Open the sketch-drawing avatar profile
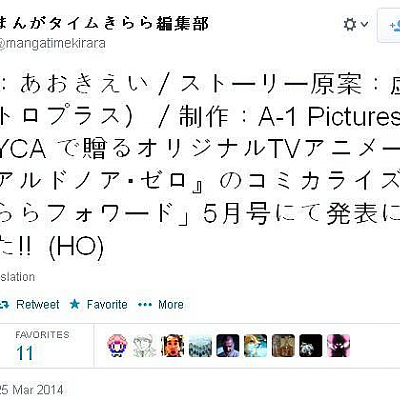 coord(145,345)
